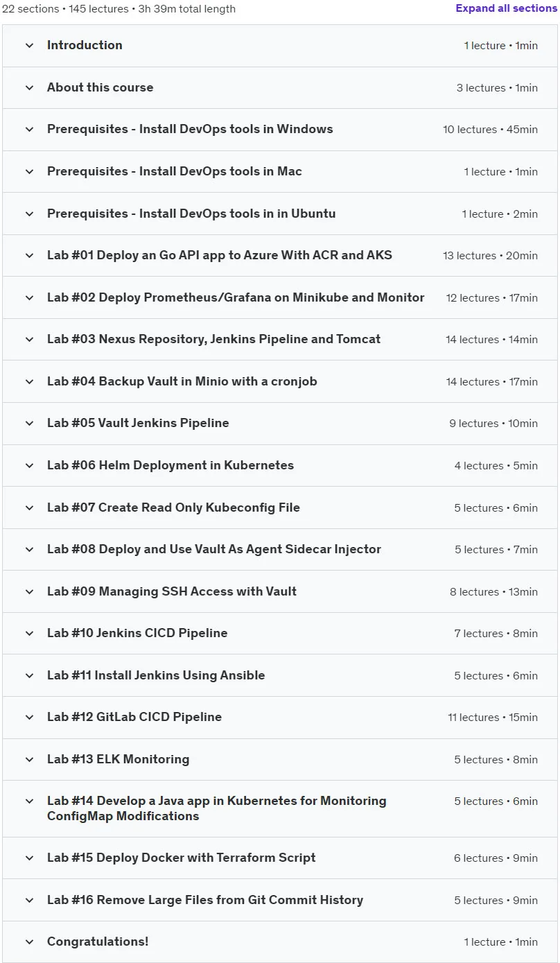The width and height of the screenshot is (560, 963).
Task: Click chevron beside Lab #06 Helm Deployment
Action: click(29, 466)
